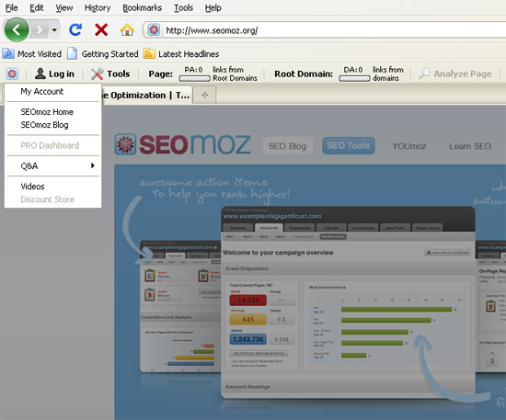506x420 pixels.
Task: Click the SEOmoz website logo
Action: (x=183, y=144)
